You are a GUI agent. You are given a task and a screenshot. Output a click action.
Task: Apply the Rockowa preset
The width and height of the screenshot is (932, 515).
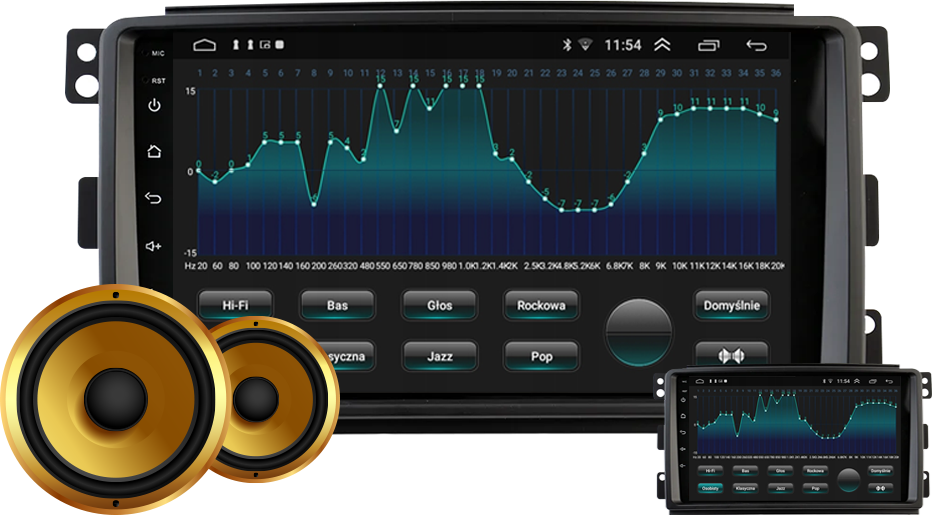point(541,305)
